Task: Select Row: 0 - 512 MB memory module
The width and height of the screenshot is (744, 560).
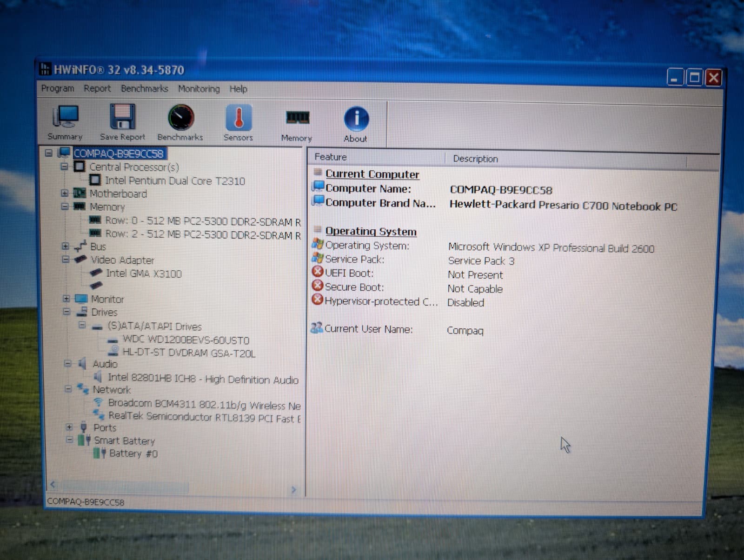Action: click(203, 221)
